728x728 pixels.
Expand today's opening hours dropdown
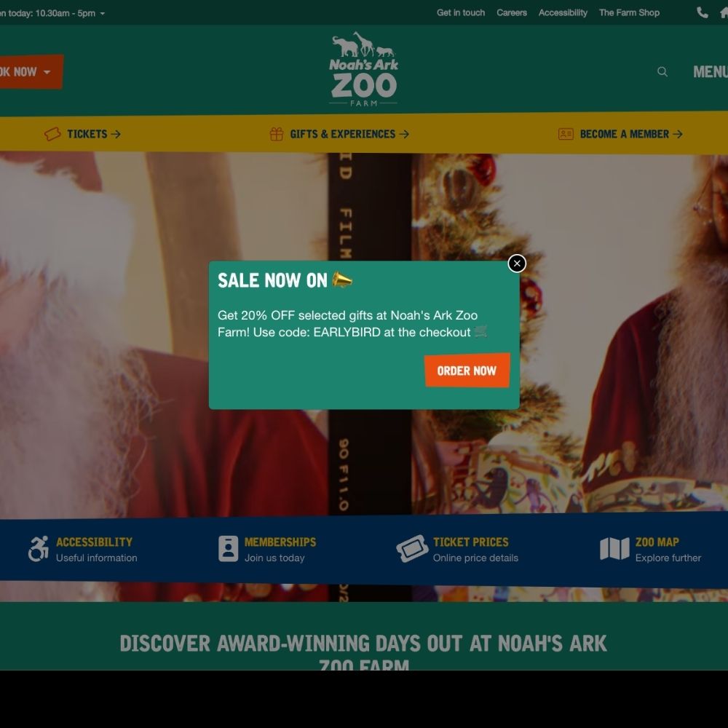coord(102,13)
